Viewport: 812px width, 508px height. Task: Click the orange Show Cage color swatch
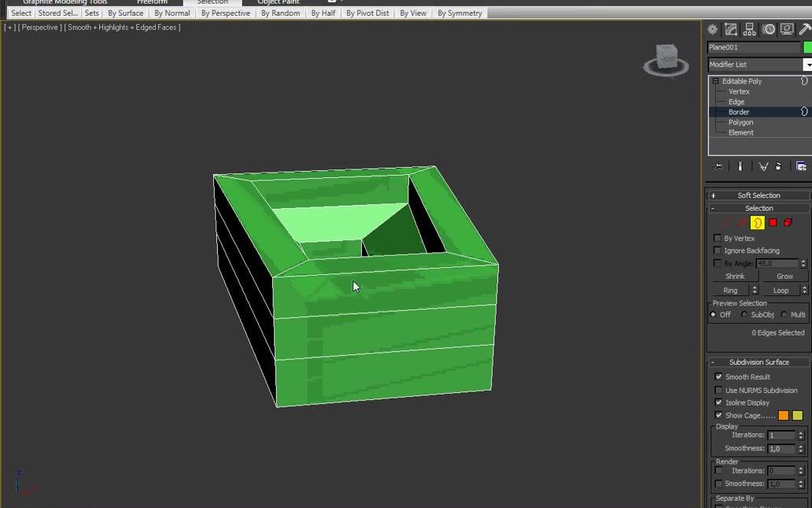784,415
